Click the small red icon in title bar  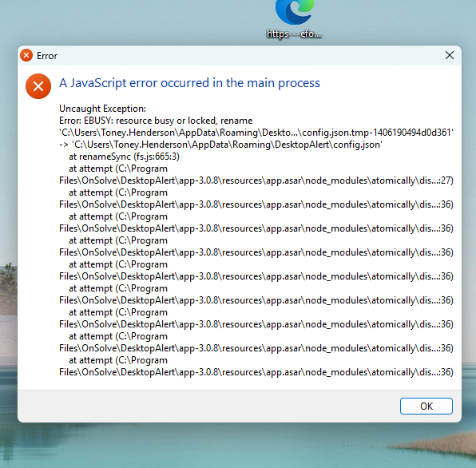pos(26,55)
